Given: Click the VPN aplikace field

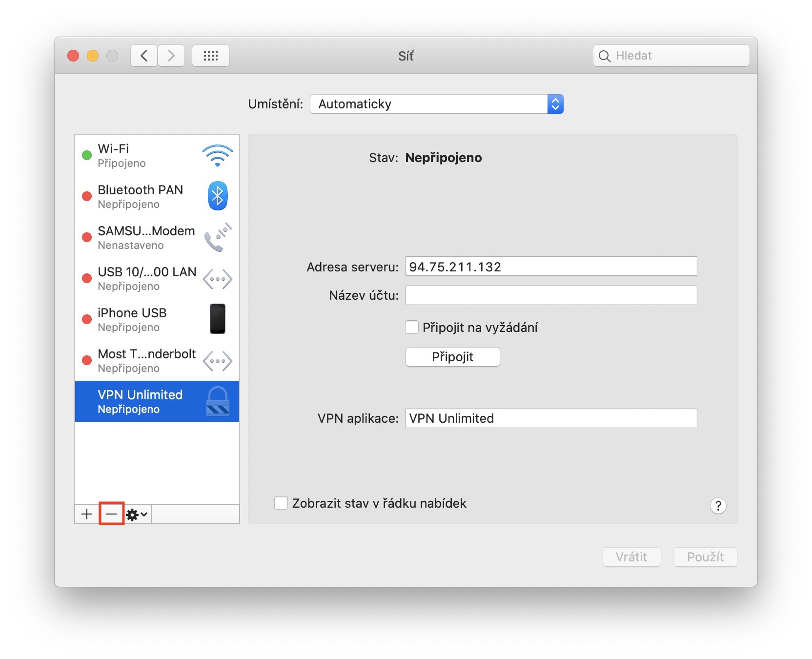Looking at the screenshot, I should 551,418.
